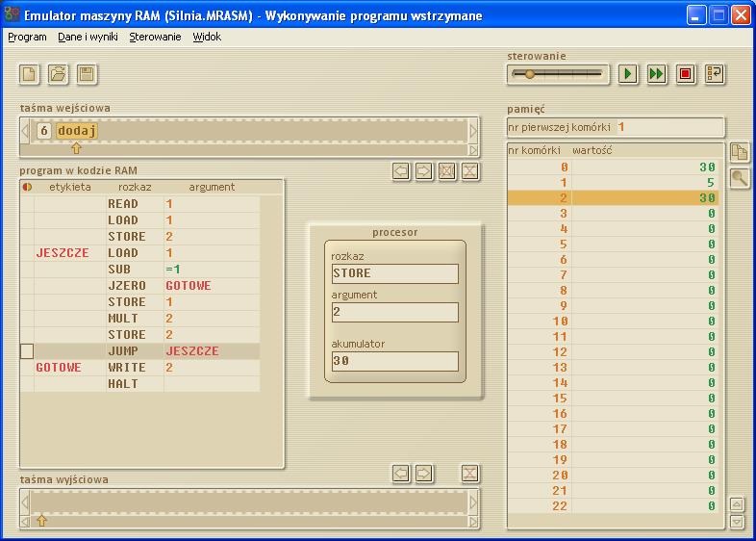Click the processor argument field showing 2
756x541 pixels.
coord(395,312)
